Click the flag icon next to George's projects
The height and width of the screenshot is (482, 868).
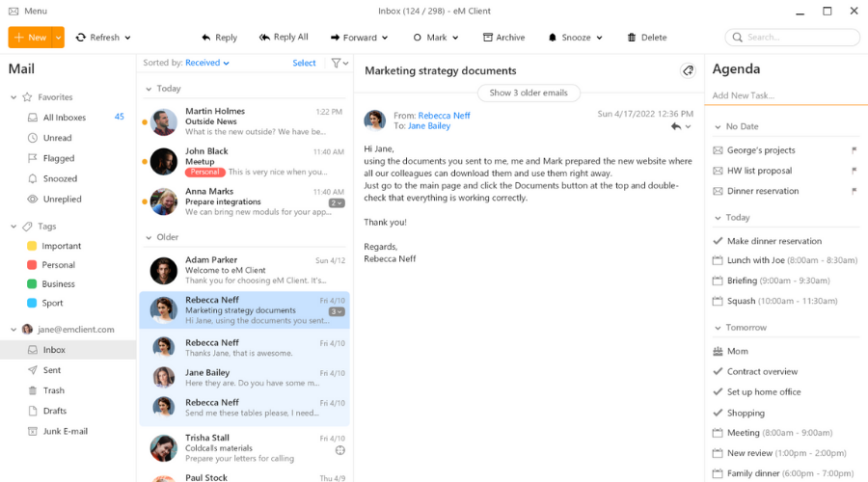854,150
